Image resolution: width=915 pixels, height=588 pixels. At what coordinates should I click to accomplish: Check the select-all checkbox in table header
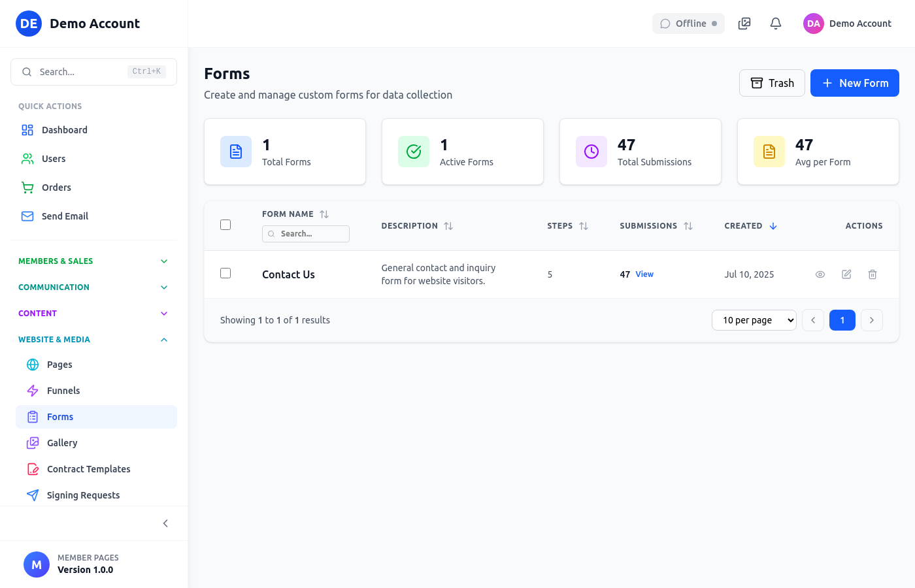tap(225, 224)
